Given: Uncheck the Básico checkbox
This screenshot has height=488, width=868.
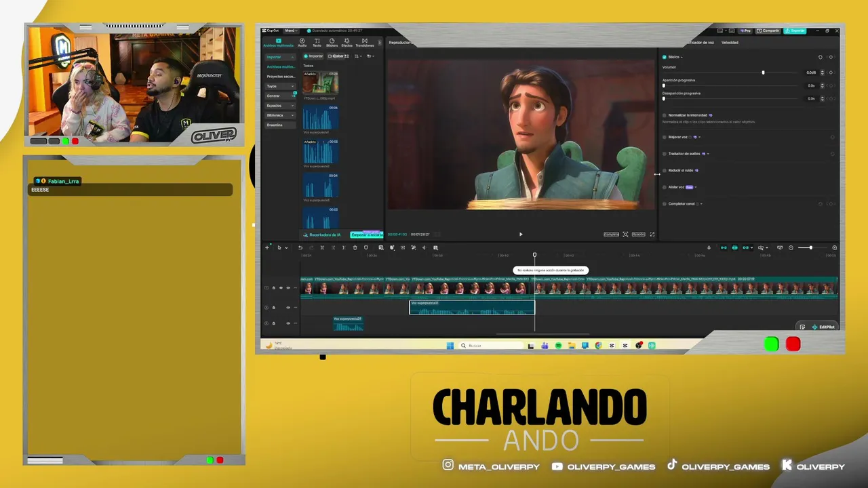Looking at the screenshot, I should [x=664, y=57].
